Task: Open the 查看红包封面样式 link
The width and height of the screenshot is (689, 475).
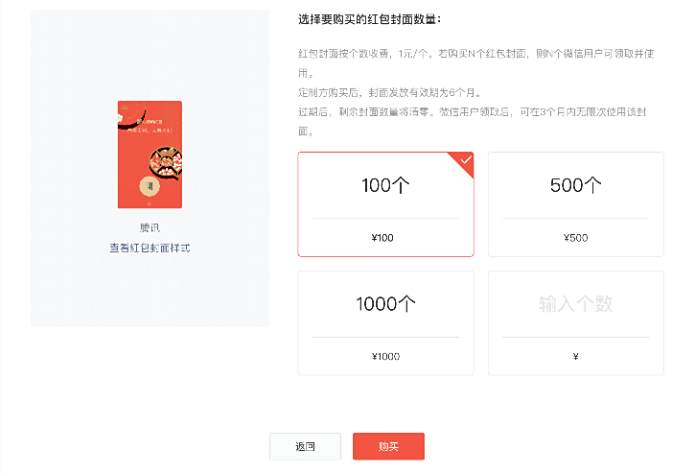Action: [x=150, y=248]
